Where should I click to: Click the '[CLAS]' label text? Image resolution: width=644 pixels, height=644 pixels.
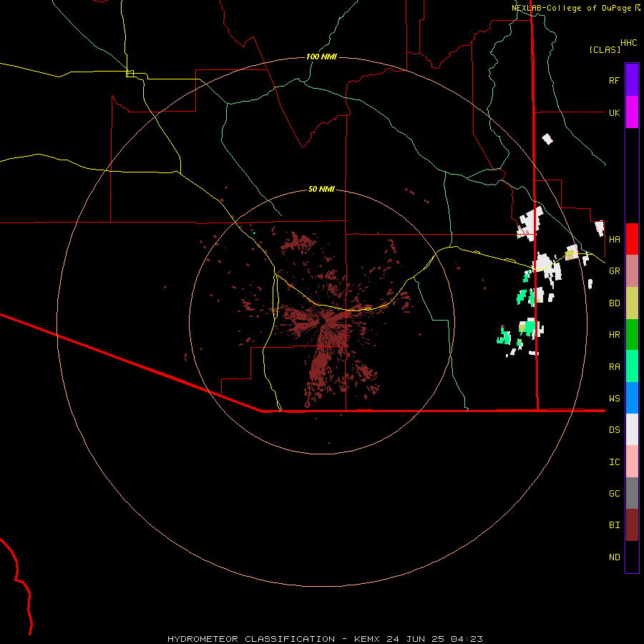coord(605,49)
